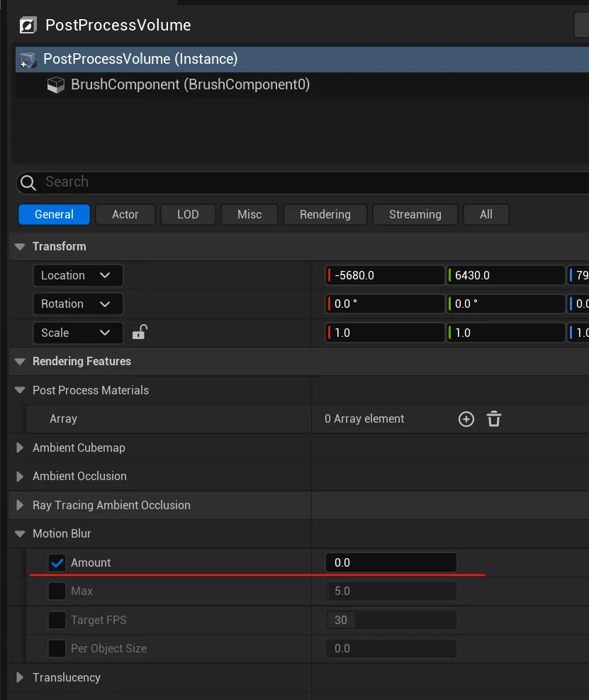The height and width of the screenshot is (700, 589).
Task: Add an element using the Array plus icon
Action: (x=466, y=419)
